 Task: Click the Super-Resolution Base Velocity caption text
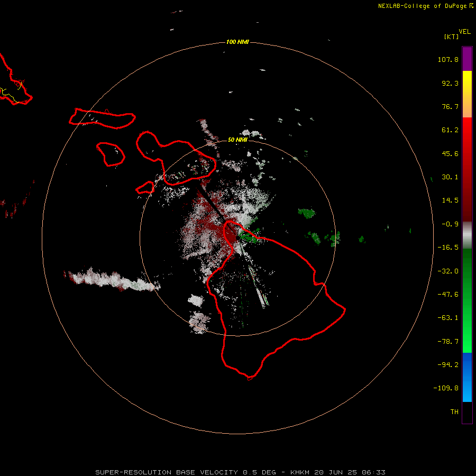tap(240, 472)
